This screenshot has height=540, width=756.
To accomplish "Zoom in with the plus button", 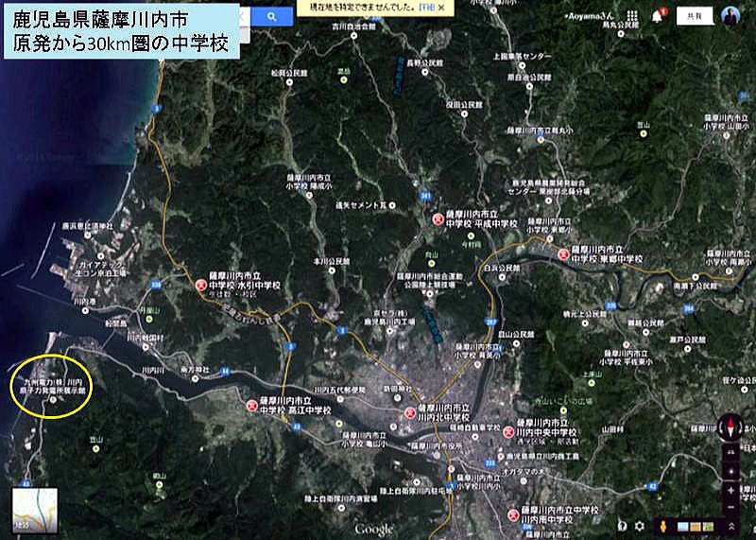I will 731,491.
